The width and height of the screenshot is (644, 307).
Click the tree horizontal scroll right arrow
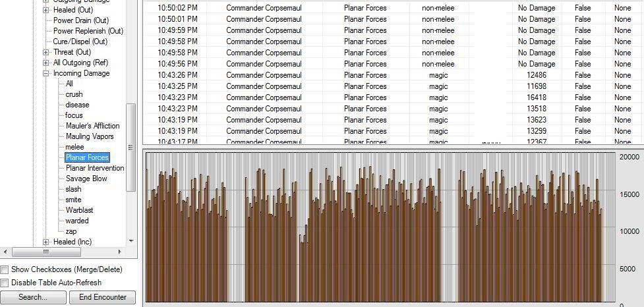click(x=120, y=252)
